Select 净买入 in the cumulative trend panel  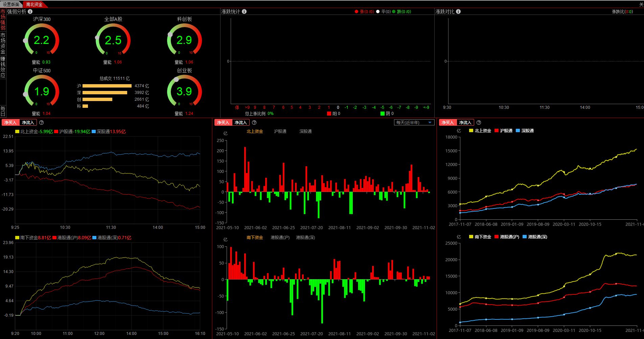(447, 123)
